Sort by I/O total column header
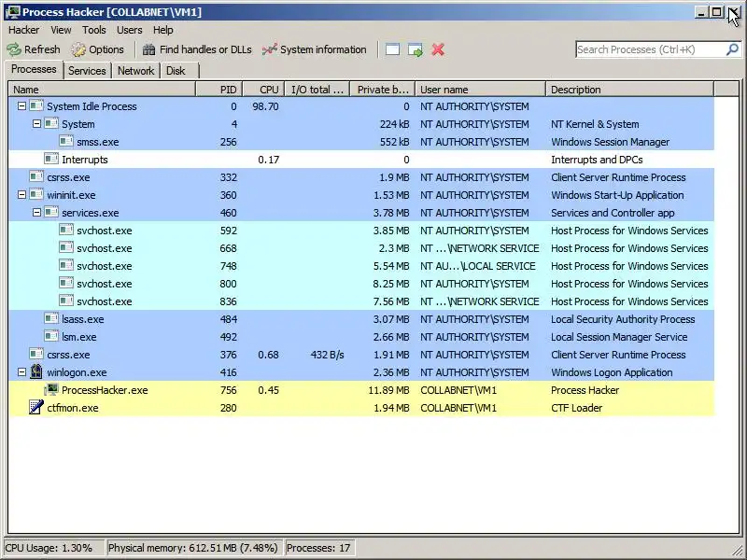This screenshot has width=747, height=560. click(x=317, y=89)
